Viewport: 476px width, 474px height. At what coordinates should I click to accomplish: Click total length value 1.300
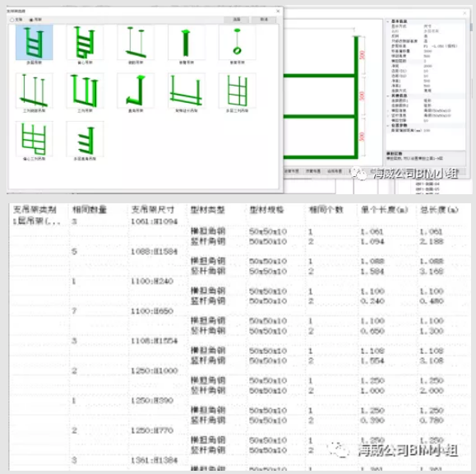click(432, 331)
